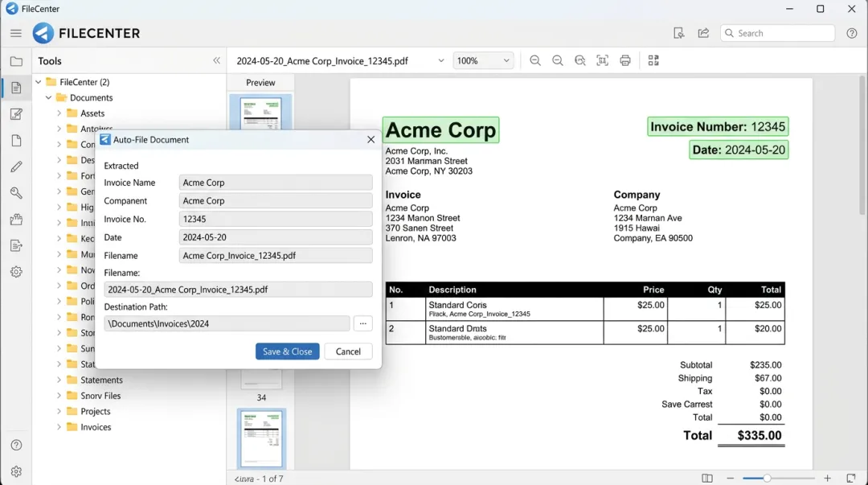Select the top page thumbnail
The image size is (868, 485).
point(260,113)
